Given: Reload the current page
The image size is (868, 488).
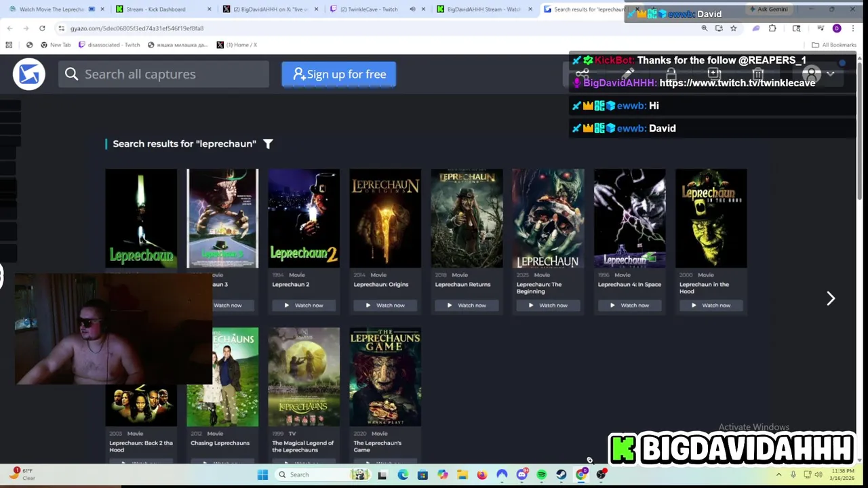Looking at the screenshot, I should (42, 28).
